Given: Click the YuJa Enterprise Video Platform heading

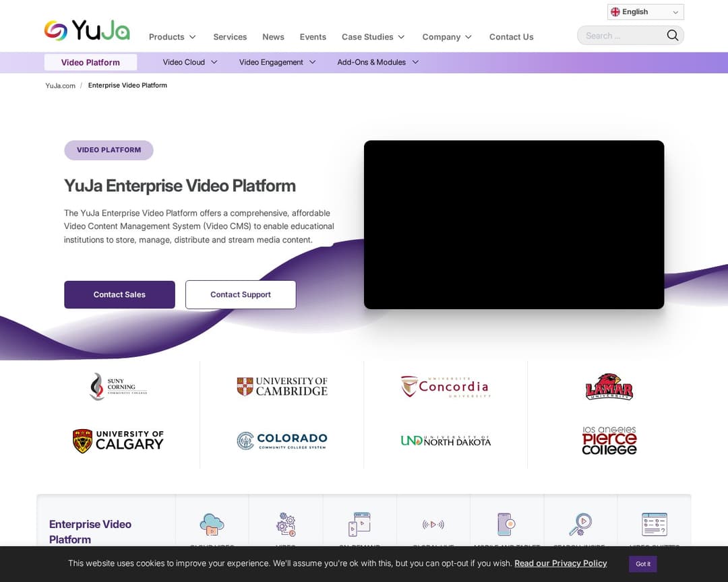Looking at the screenshot, I should pos(180,186).
